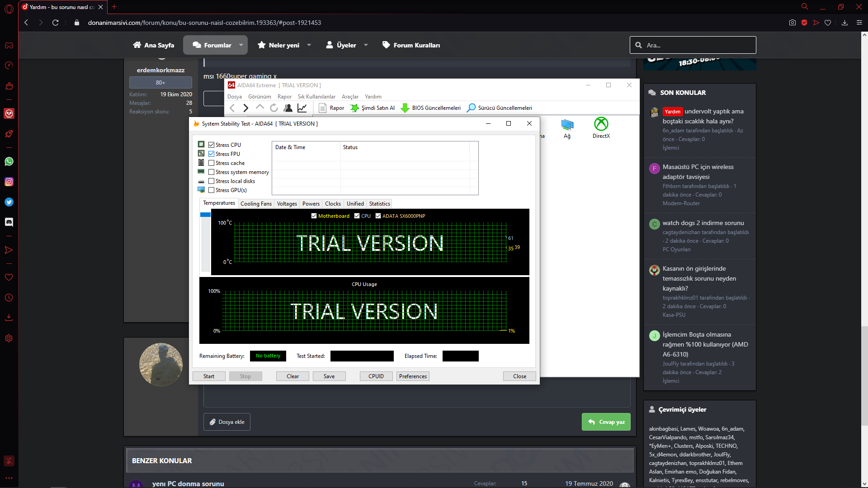This screenshot has width=868, height=488.
Task: Click browser snapshot camera icon
Action: (x=793, y=23)
